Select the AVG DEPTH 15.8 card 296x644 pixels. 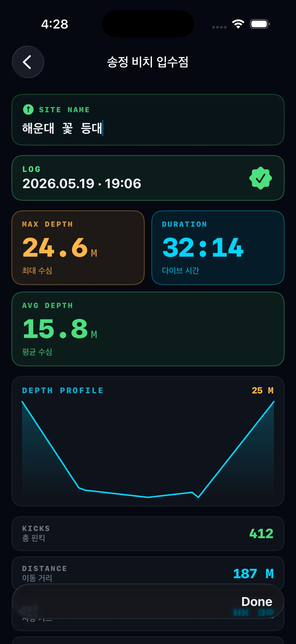tap(148, 329)
